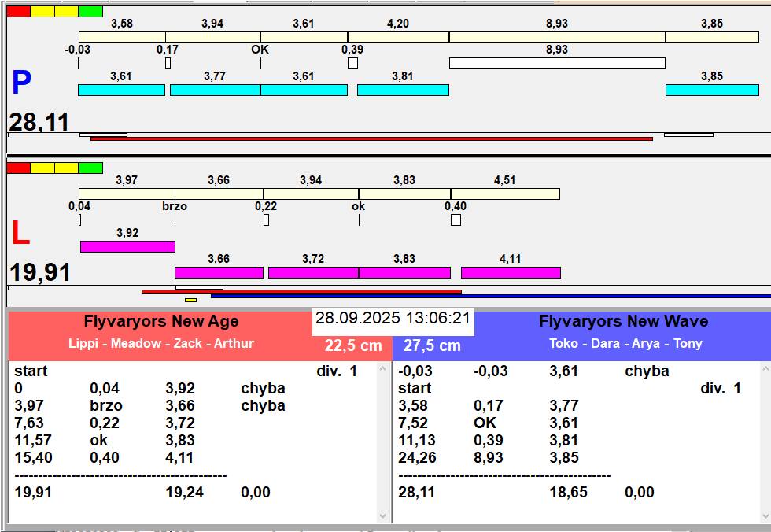The width and height of the screenshot is (771, 532).
Task: Select the magenta 3,92 run bar
Action: coord(127,247)
